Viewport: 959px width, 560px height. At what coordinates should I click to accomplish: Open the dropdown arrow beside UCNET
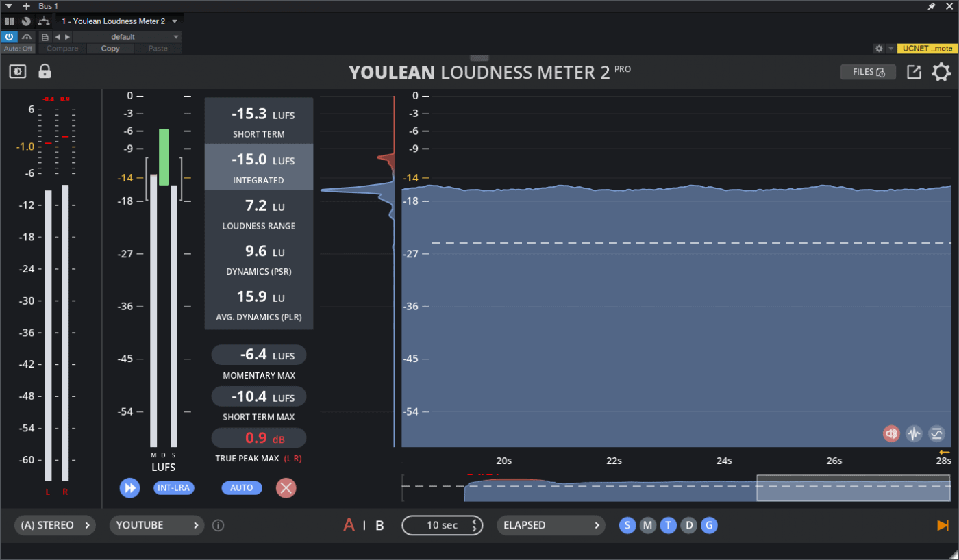(x=891, y=49)
